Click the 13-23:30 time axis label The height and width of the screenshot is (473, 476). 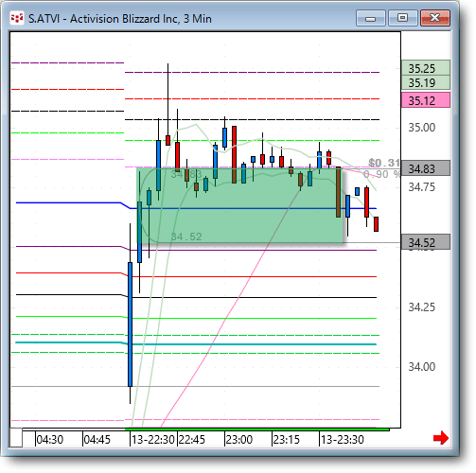pos(343,439)
